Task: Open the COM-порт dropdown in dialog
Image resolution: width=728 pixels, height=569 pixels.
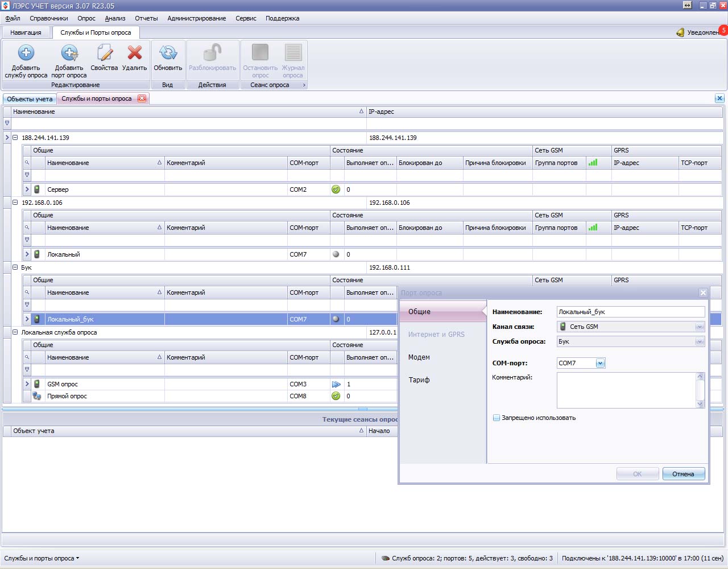Action: tap(600, 363)
